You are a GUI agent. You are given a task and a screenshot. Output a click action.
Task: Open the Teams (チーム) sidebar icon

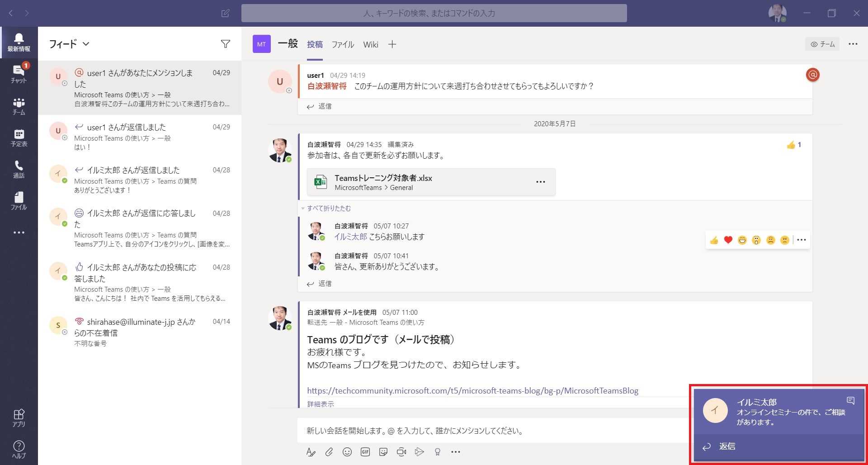pyautogui.click(x=19, y=106)
